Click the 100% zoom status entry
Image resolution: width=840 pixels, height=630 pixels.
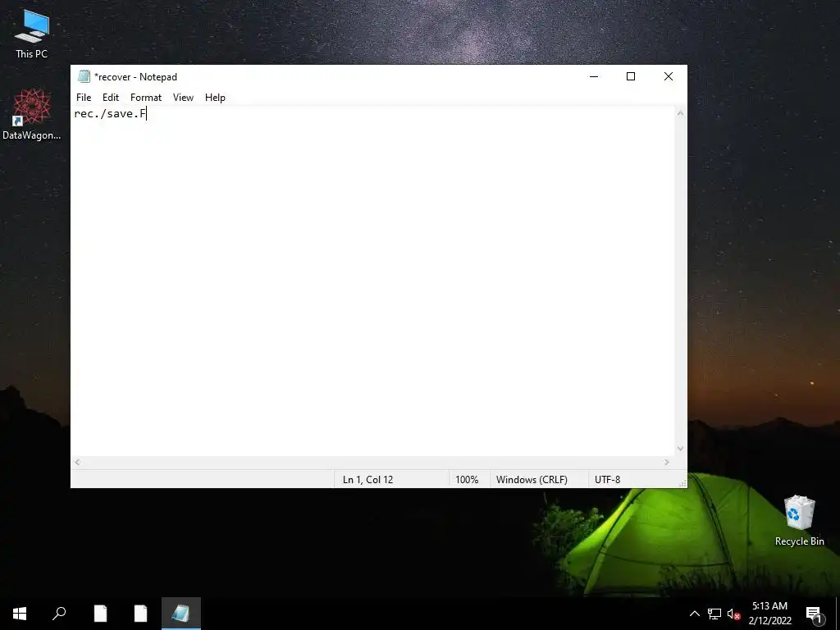point(467,479)
